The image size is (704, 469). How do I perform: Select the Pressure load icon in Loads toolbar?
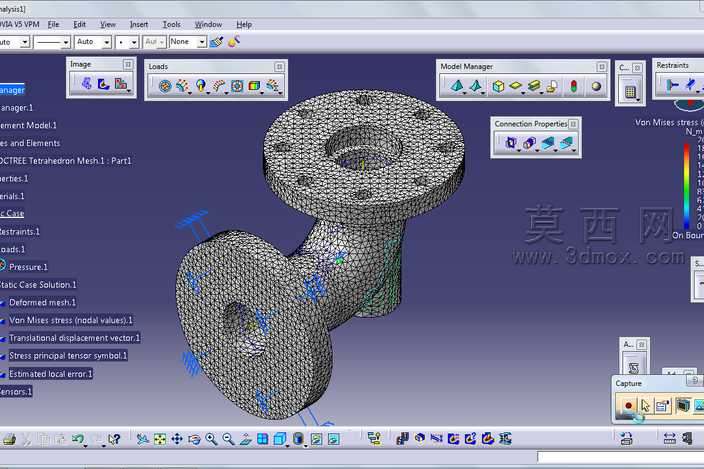point(165,86)
